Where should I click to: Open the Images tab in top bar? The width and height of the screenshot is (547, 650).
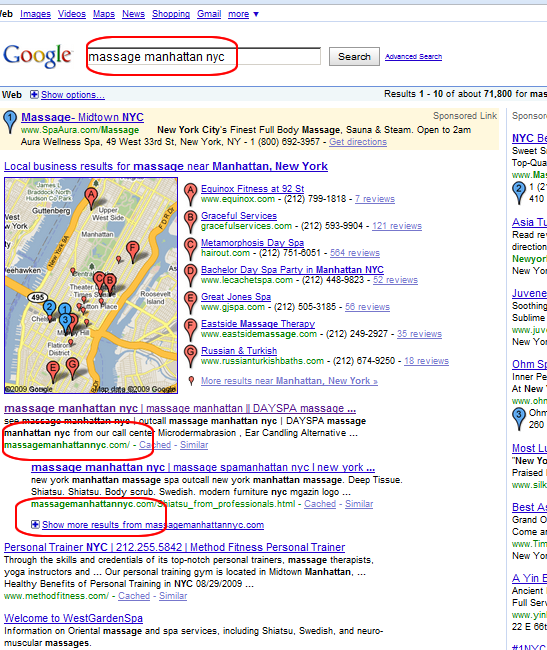tap(35, 14)
